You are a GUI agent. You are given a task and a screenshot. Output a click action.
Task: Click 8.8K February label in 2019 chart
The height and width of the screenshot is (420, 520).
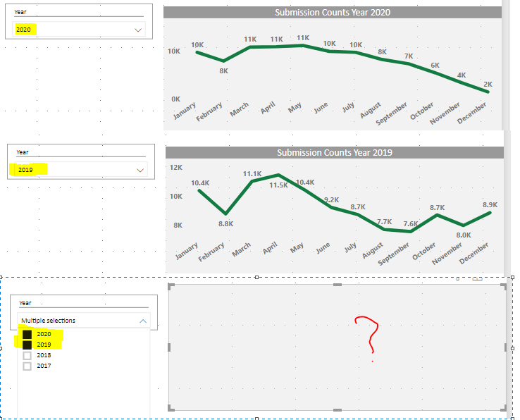click(226, 224)
